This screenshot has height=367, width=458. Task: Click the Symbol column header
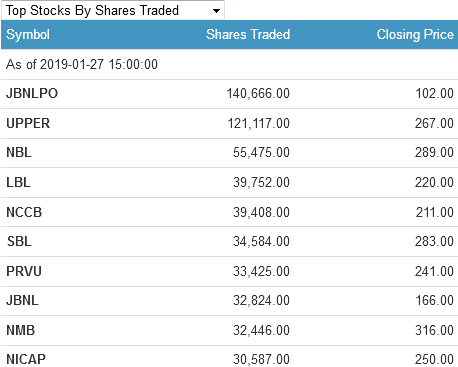pyautogui.click(x=28, y=34)
